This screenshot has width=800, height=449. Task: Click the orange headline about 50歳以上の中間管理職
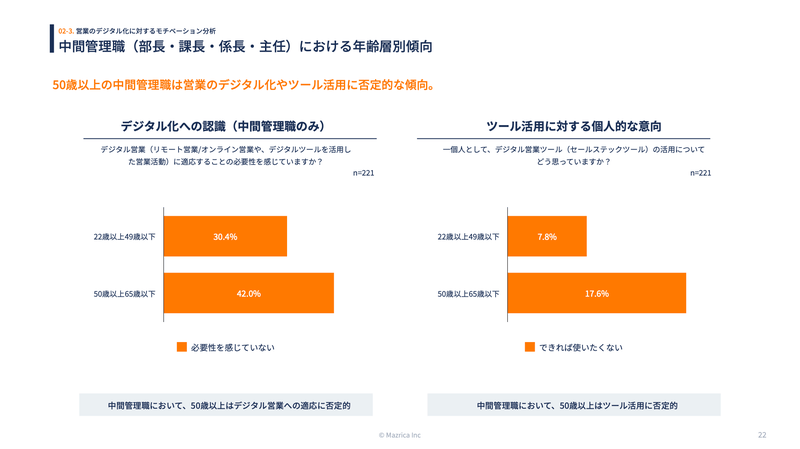pos(243,85)
